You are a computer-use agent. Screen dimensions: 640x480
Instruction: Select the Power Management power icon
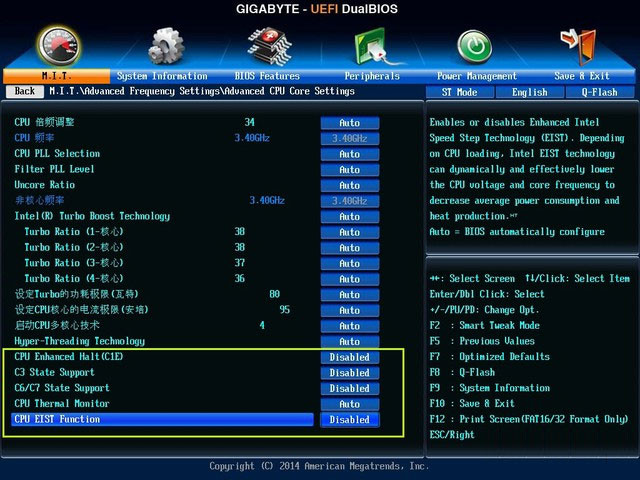474,47
